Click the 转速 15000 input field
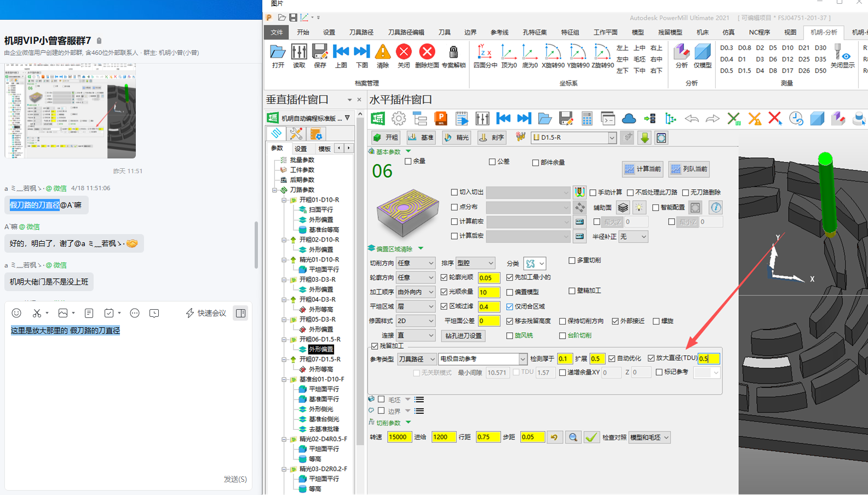Screen dimensions: 868x495 click(399, 437)
